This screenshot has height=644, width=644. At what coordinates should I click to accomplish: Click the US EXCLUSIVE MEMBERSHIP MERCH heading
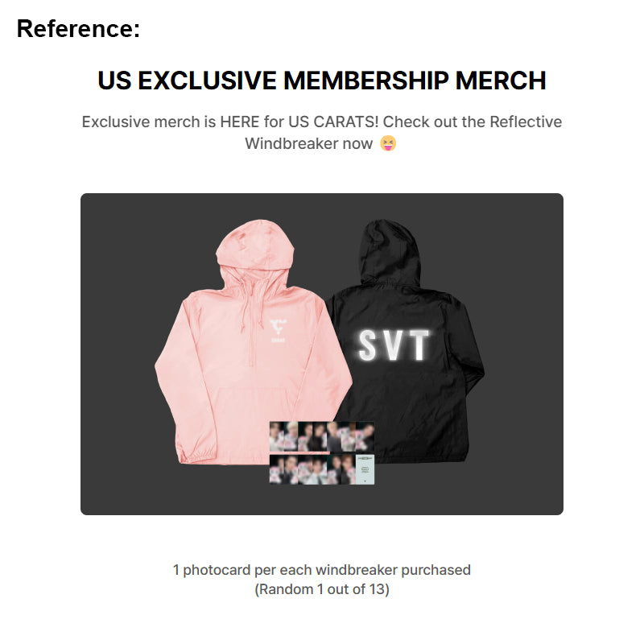point(321,80)
